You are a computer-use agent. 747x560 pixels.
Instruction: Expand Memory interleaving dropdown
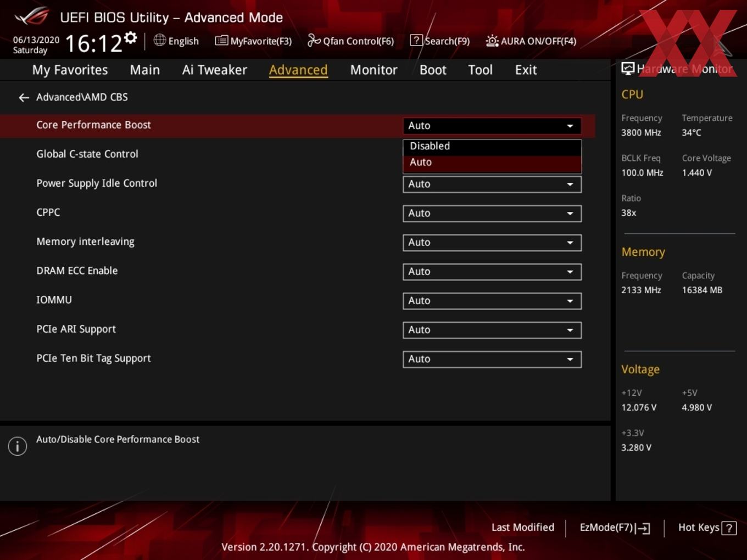492,243
